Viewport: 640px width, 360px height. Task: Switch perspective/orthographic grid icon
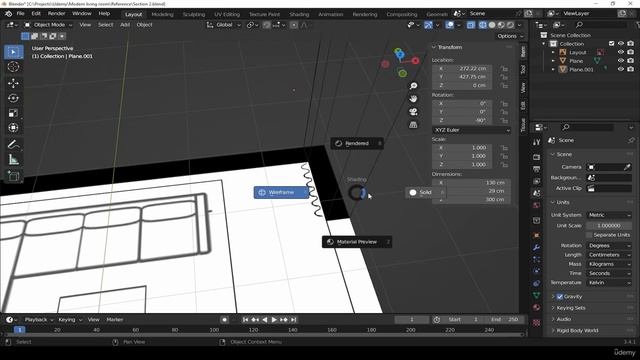coord(413,125)
